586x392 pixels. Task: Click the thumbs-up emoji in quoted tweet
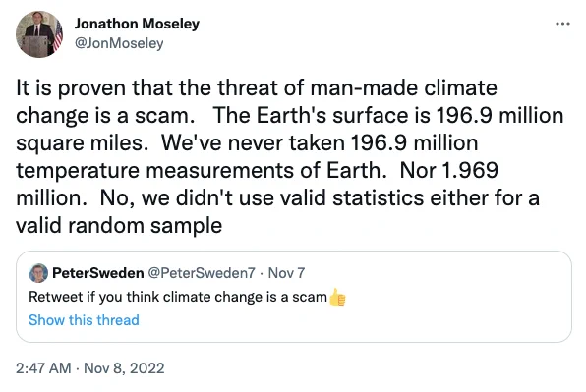point(337,297)
